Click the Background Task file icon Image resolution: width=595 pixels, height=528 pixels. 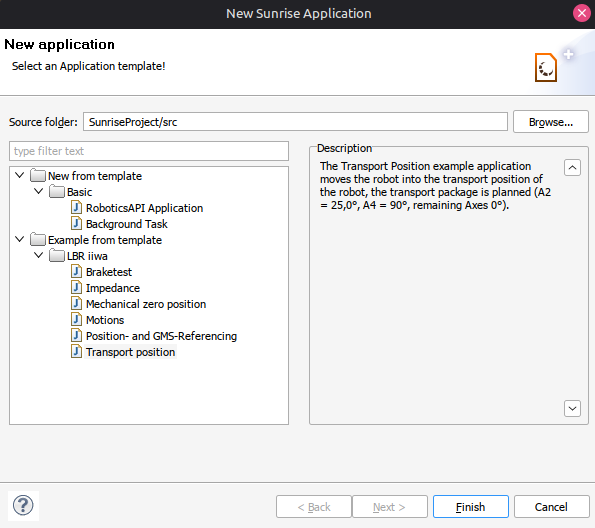coord(76,224)
